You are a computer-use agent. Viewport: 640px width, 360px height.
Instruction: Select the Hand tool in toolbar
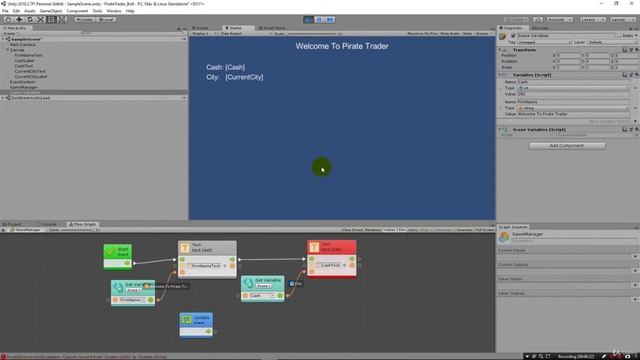pos(8,20)
